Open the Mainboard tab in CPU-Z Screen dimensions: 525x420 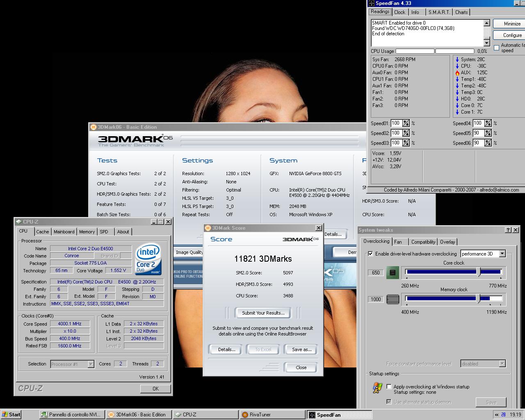coord(64,232)
